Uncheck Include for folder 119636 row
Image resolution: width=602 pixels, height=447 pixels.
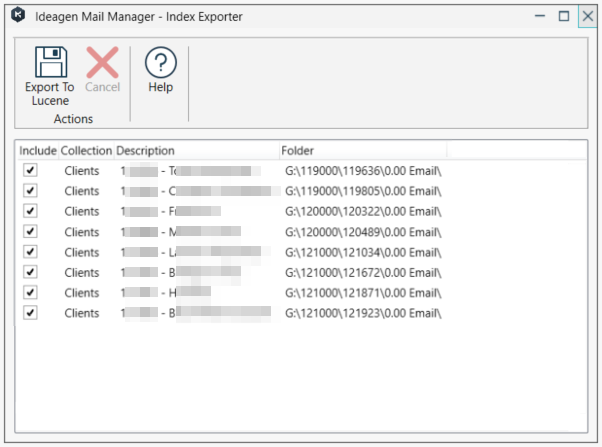click(30, 170)
